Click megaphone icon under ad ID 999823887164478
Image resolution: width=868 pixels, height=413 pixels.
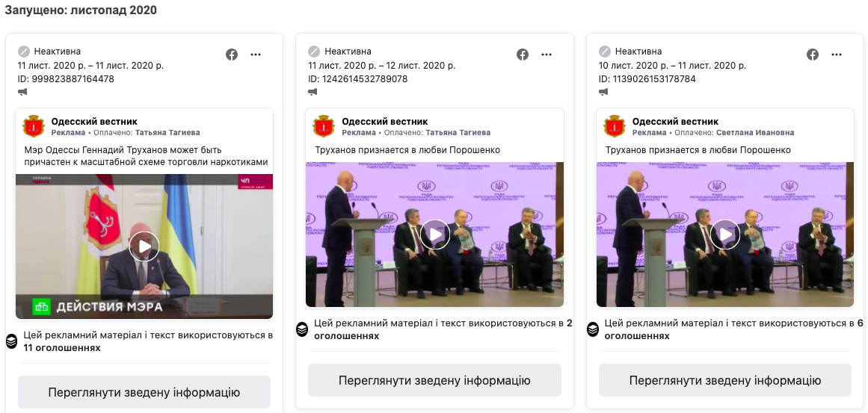point(22,92)
